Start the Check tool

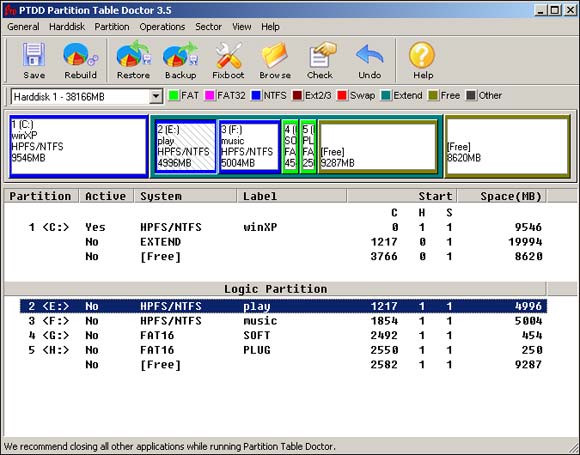pos(320,60)
